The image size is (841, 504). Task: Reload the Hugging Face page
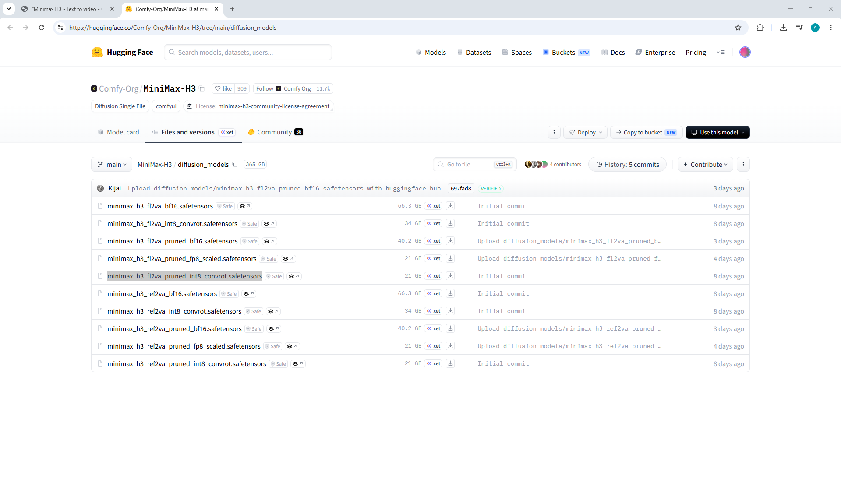coord(42,28)
